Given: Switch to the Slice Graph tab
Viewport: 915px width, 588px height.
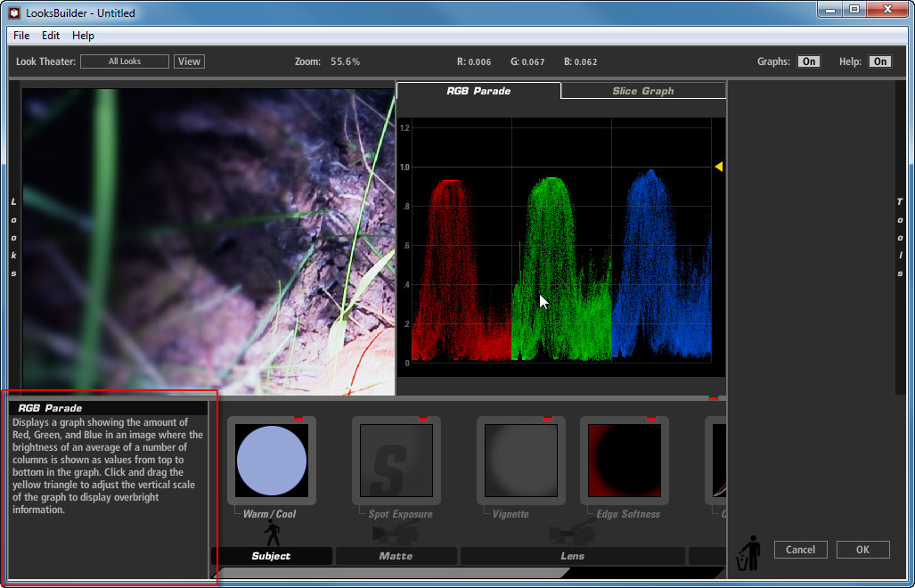Looking at the screenshot, I should click(642, 91).
